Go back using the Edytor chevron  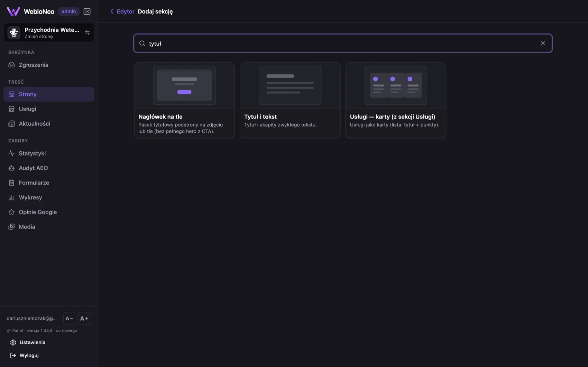click(112, 11)
